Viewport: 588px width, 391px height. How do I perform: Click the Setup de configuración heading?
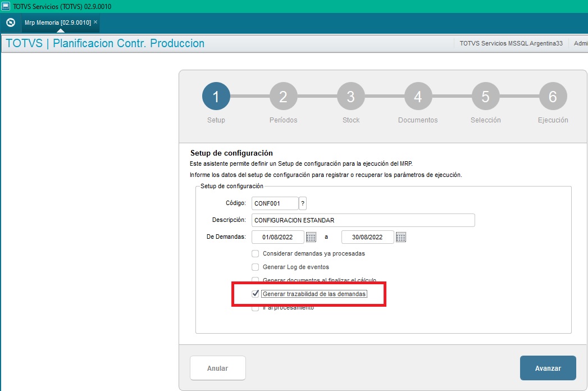tap(231, 153)
